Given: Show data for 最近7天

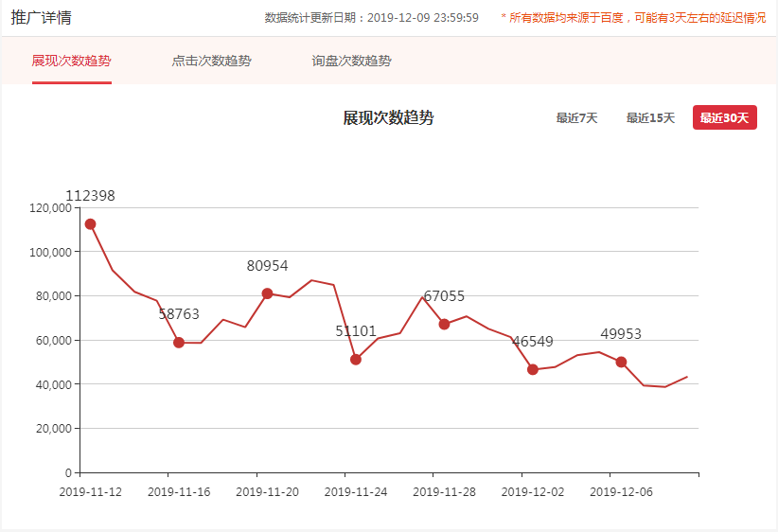Looking at the screenshot, I should [x=576, y=118].
